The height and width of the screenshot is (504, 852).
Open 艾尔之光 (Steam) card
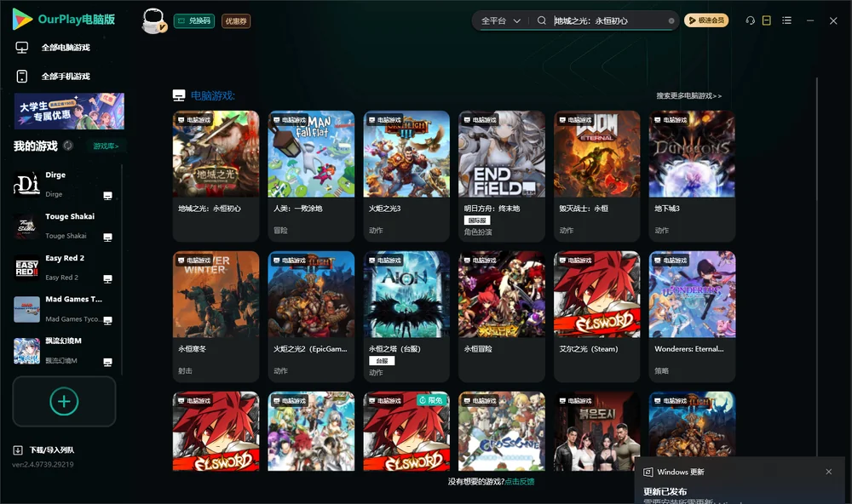(x=596, y=316)
